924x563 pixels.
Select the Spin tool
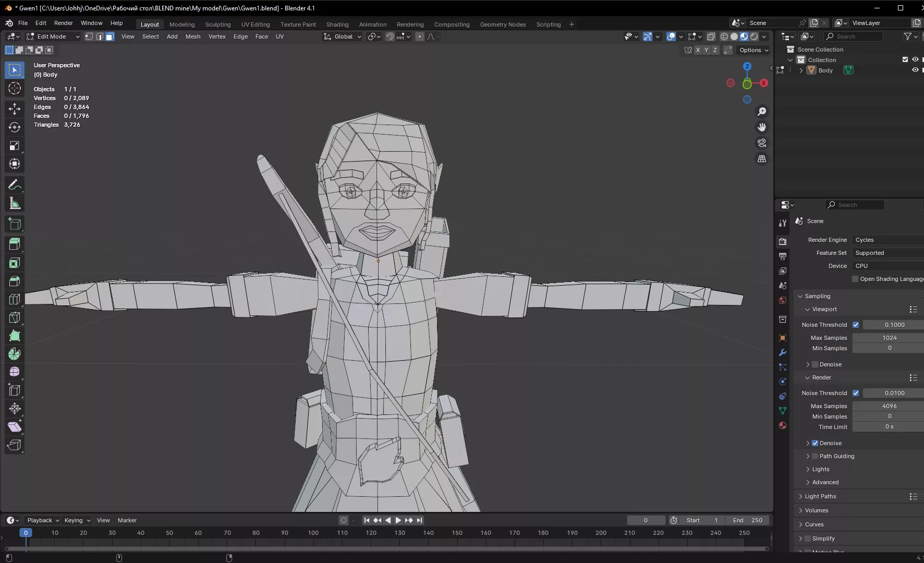(x=15, y=354)
